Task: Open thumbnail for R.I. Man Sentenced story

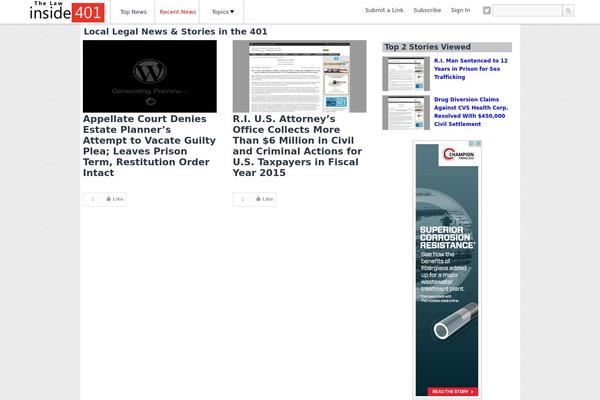Action: (406, 74)
